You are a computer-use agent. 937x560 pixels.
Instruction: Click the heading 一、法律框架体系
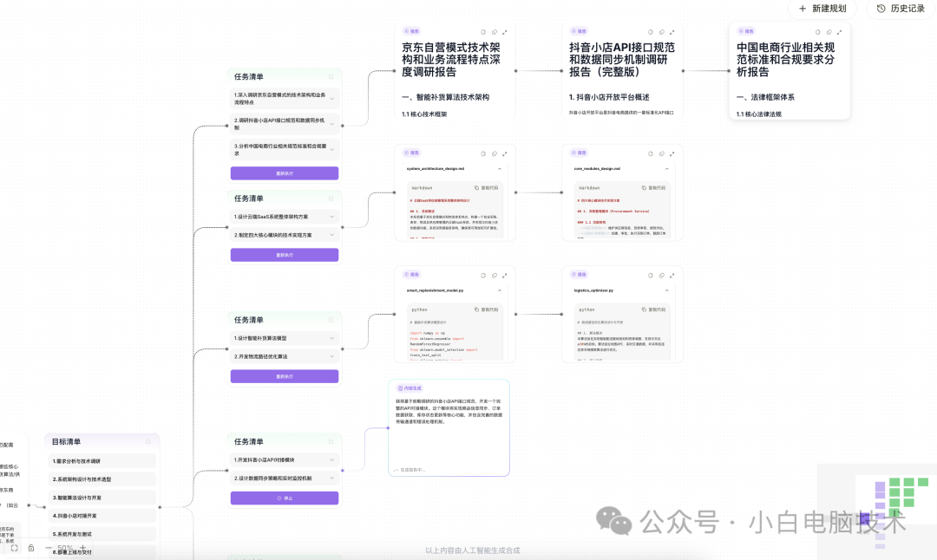(x=765, y=97)
